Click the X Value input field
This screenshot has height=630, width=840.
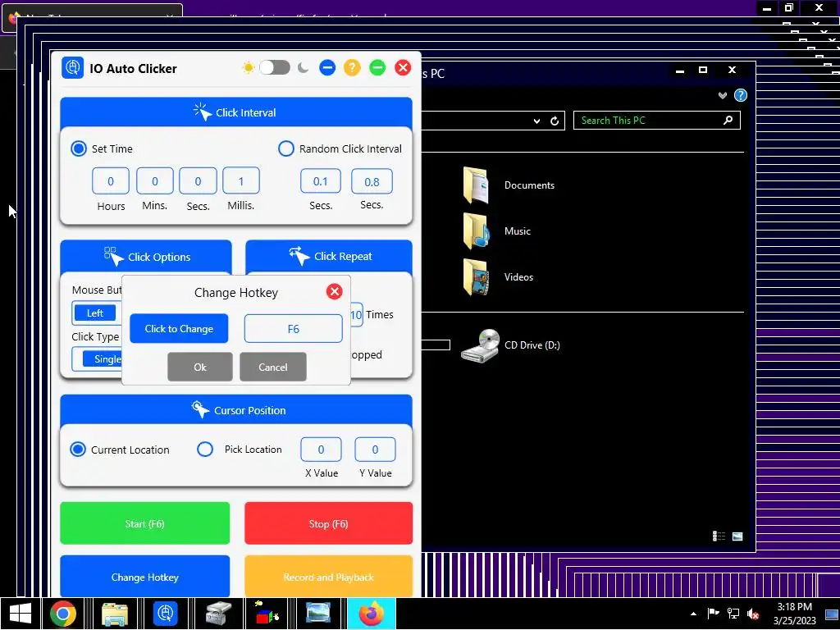coord(321,450)
